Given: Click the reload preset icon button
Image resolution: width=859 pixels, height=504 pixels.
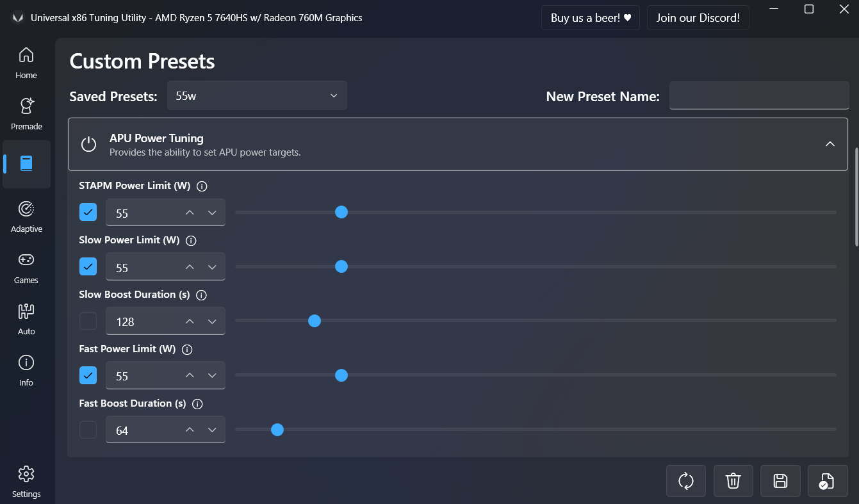Looking at the screenshot, I should click(686, 481).
